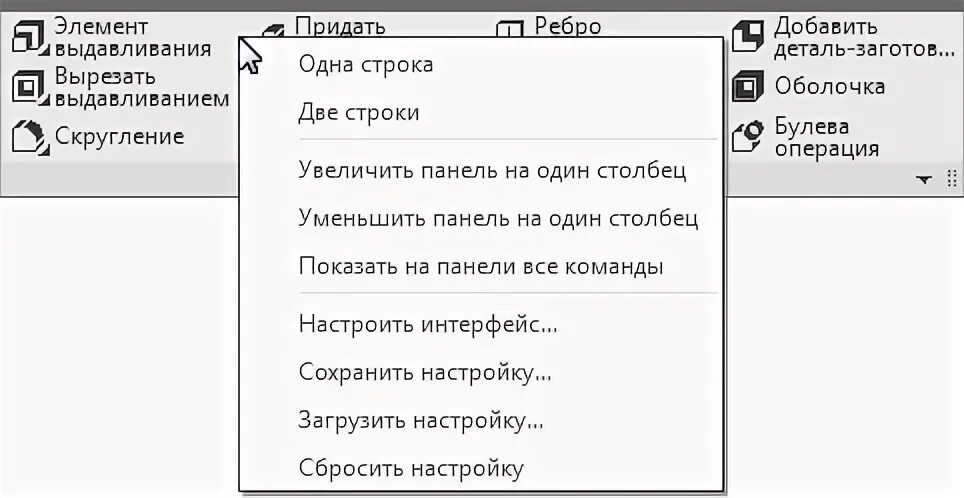Image resolution: width=964 pixels, height=498 pixels.
Task: Click 'Показать на панели все команды'
Action: click(480, 267)
